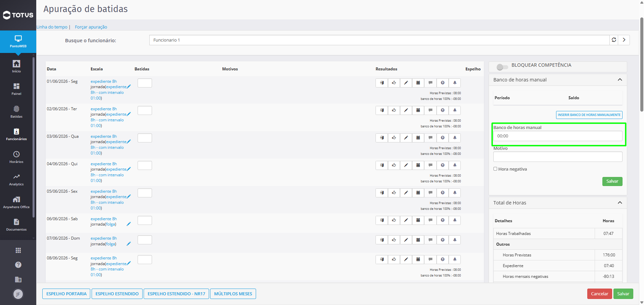Click calendar icon for 07/06/2026
The image size is (644, 305).
(x=418, y=240)
